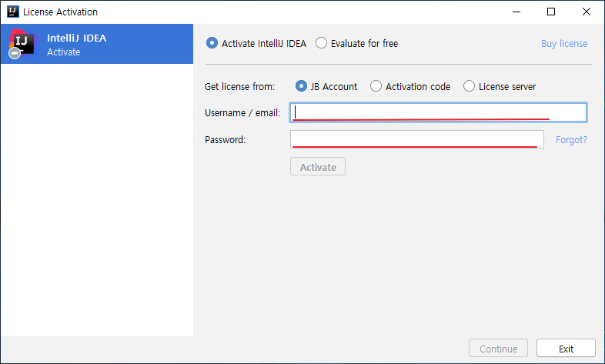Click the gray minus badge on the IntelliJ logo
Viewport: 605px width, 364px height.
pyautogui.click(x=15, y=53)
